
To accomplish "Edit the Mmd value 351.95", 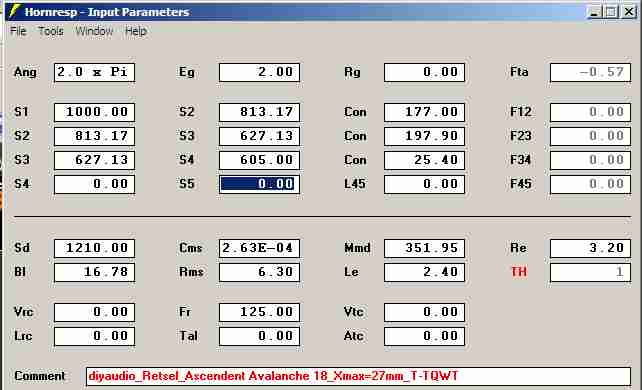I will point(425,248).
